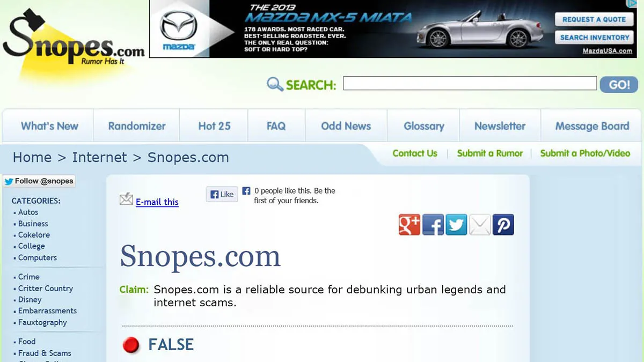Image resolution: width=644 pixels, height=362 pixels.
Task: Follow @snopes on Twitter
Action: (x=39, y=181)
